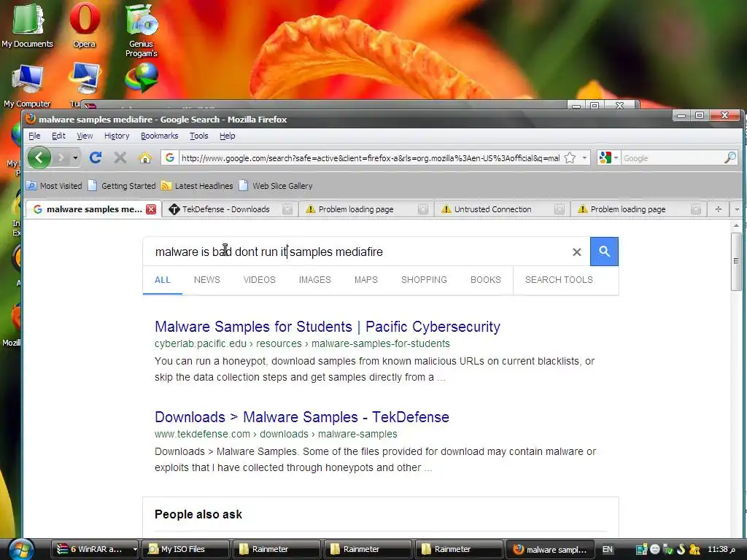
Task: Select the Internet Download Manager globe icon
Action: pos(142,77)
